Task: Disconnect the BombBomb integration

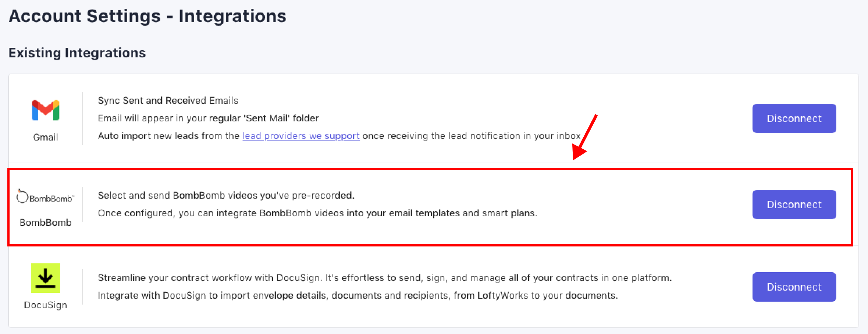Action: [x=794, y=205]
